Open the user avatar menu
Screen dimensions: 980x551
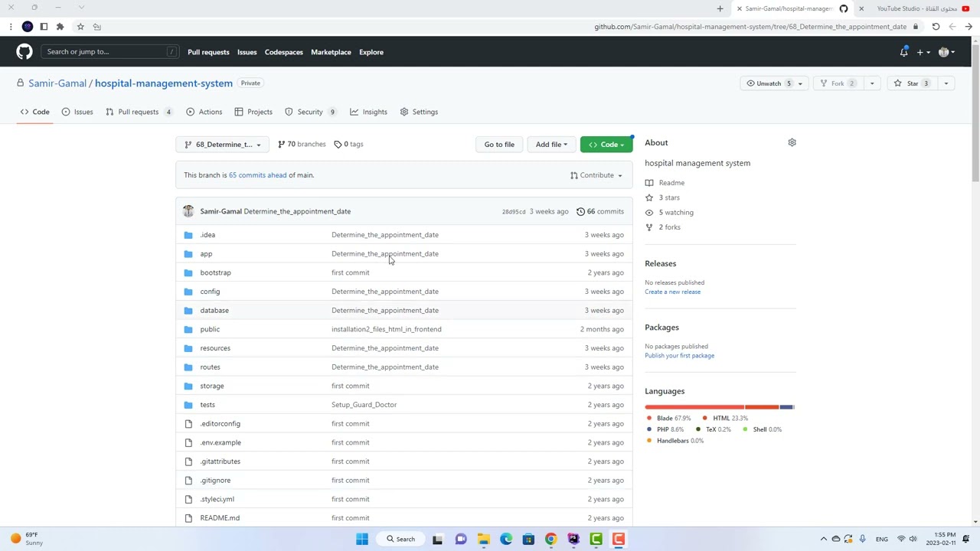(946, 52)
